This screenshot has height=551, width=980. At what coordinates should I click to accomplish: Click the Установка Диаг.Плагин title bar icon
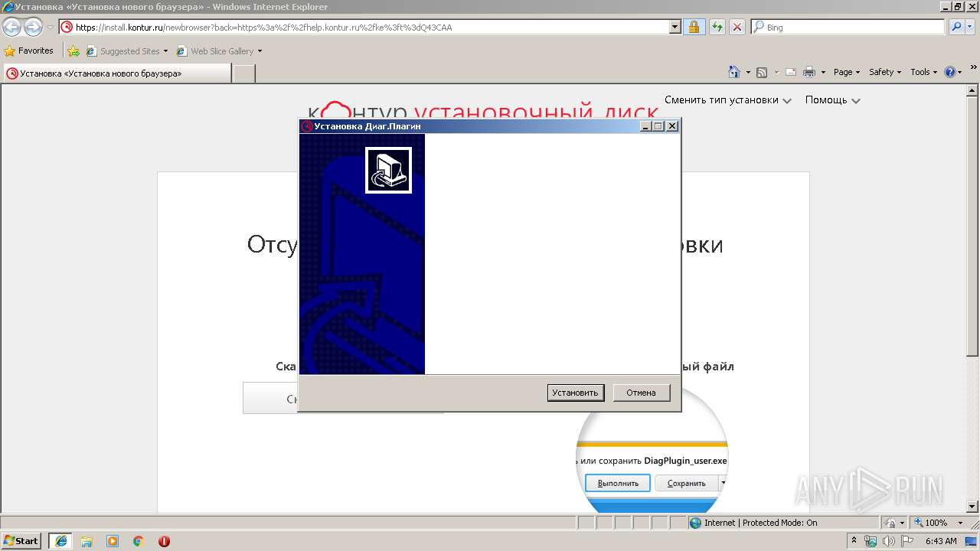point(307,126)
